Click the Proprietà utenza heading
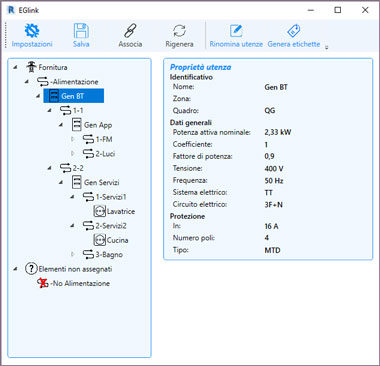Image resolution: width=380 pixels, height=366 pixels. 200,67
